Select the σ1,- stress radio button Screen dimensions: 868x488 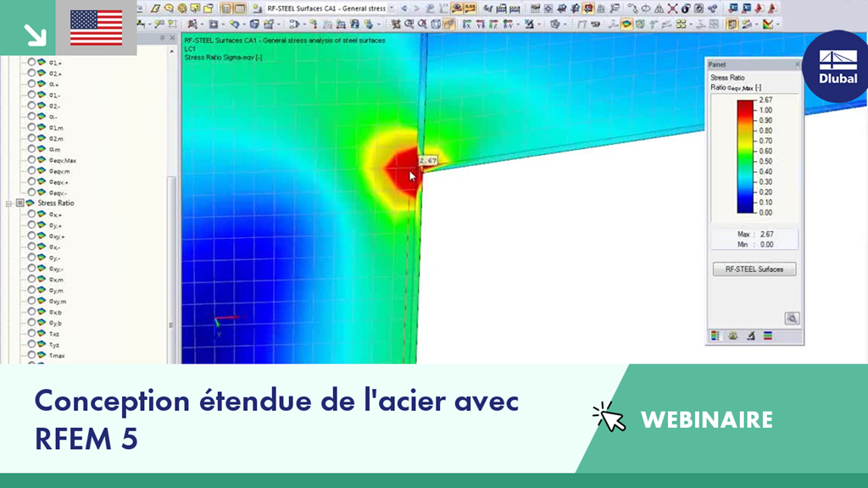pyautogui.click(x=31, y=95)
